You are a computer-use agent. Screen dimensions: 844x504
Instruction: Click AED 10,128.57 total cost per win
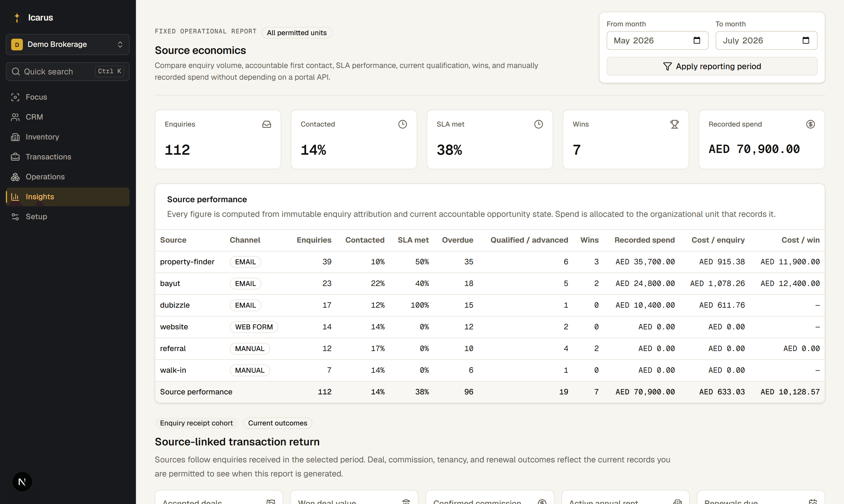tap(790, 392)
